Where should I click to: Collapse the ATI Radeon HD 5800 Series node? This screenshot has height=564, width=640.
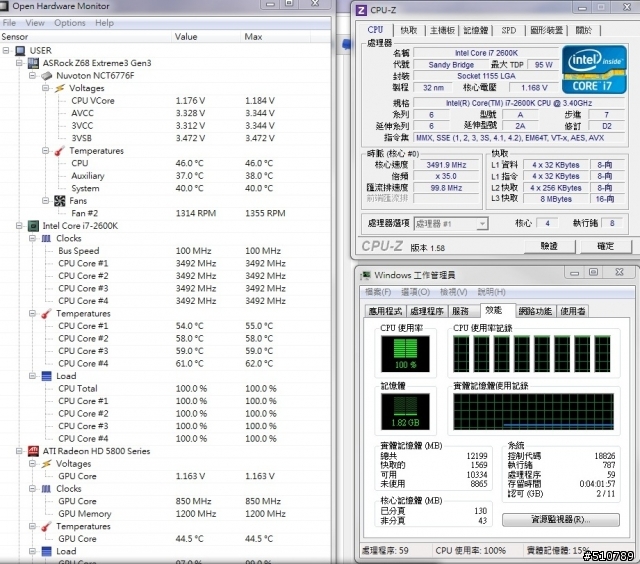19,451
